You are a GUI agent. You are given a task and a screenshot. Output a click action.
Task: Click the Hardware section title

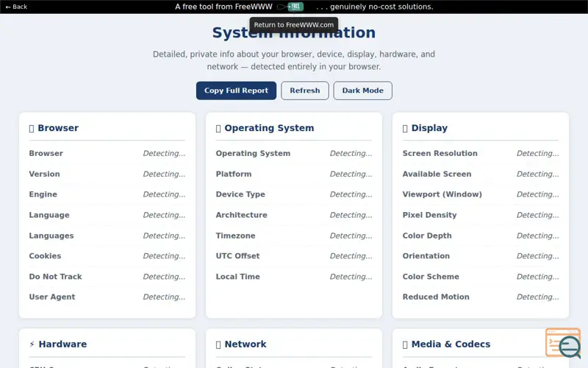[62, 344]
